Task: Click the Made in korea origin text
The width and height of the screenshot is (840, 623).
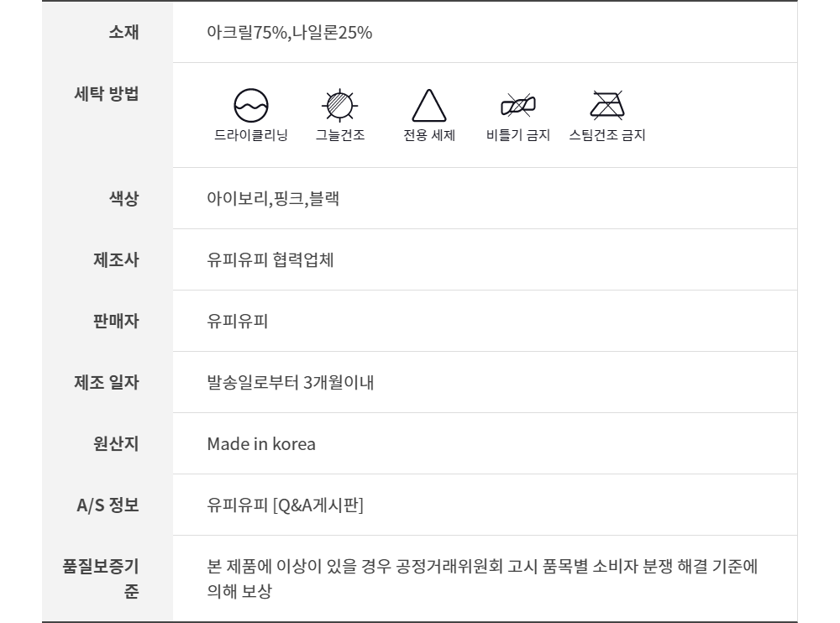Action: click(x=261, y=444)
